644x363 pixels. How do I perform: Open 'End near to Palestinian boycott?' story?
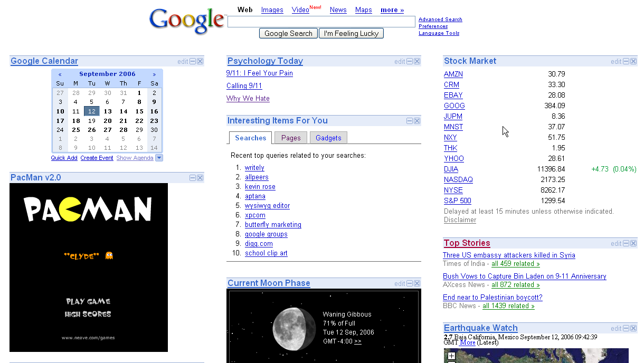point(493,298)
